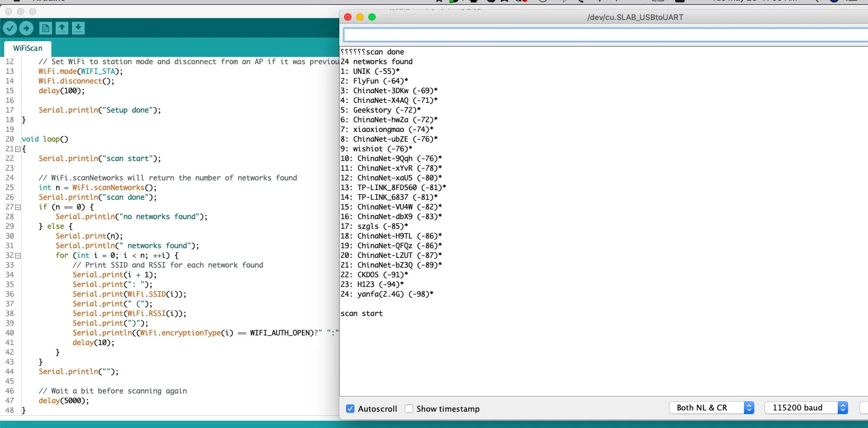Image resolution: width=868 pixels, height=428 pixels.
Task: Collapse the loop function fold at line 21
Action: click(18, 149)
